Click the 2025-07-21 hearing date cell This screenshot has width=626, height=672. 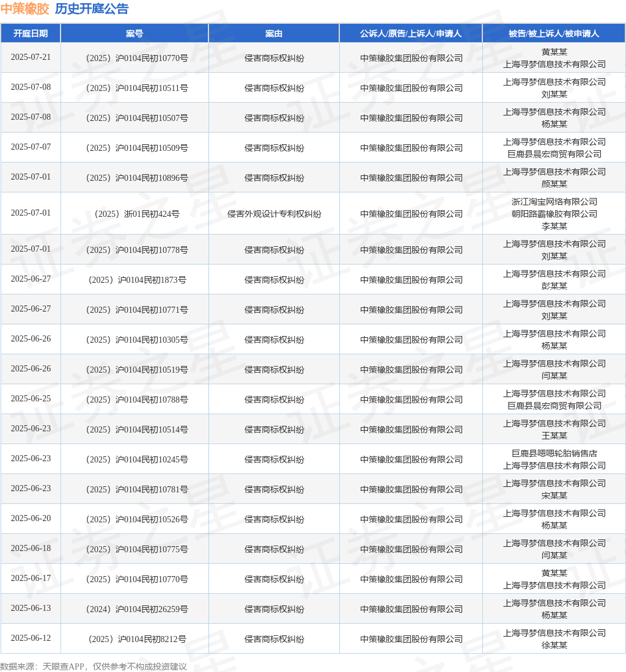click(31, 57)
